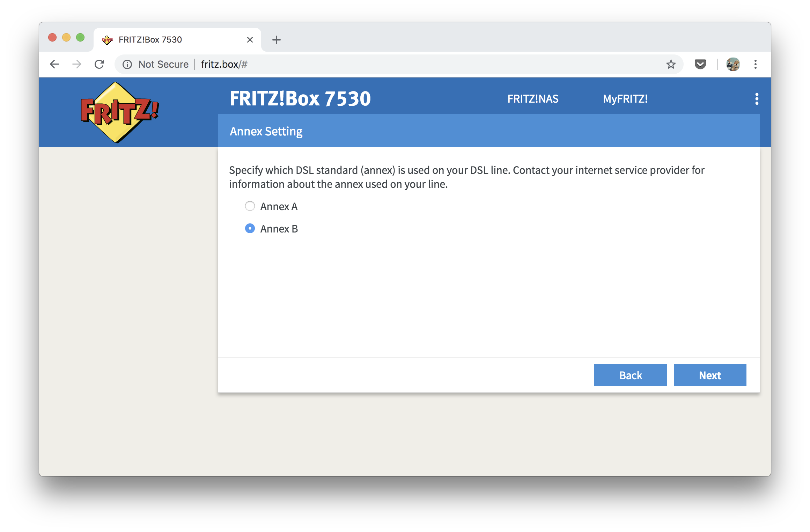The height and width of the screenshot is (532, 810).
Task: Click the Not Secure warning indicator
Action: pyautogui.click(x=153, y=65)
